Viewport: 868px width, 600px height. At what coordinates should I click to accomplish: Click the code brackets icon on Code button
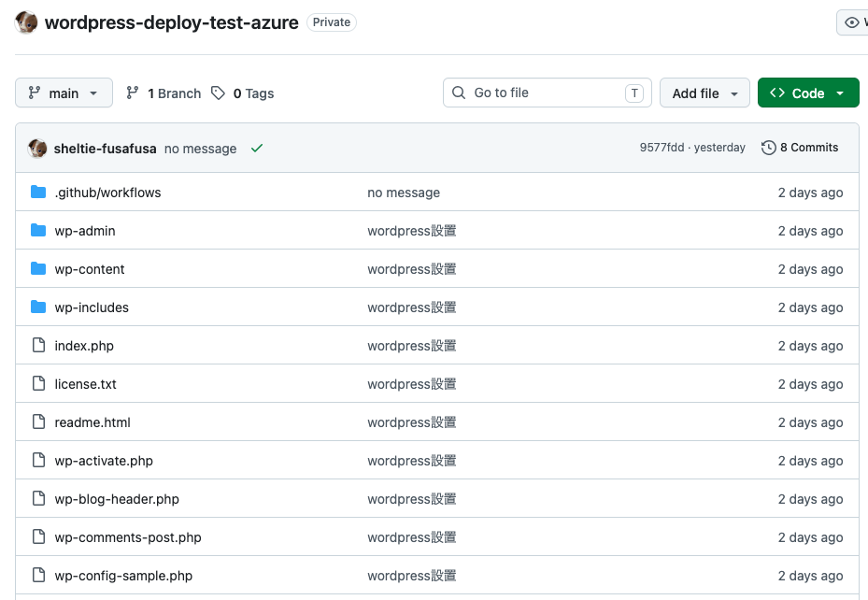click(777, 93)
